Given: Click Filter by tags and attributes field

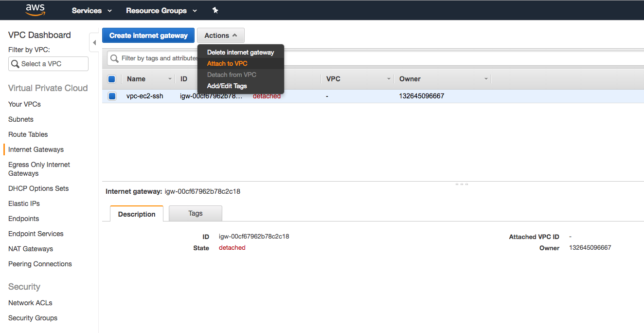Looking at the screenshot, I should 376,58.
